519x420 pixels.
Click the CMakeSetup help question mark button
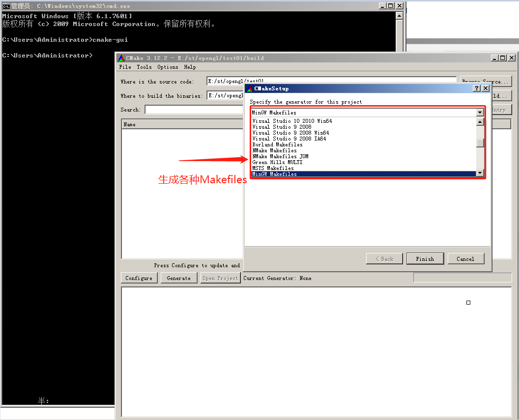coord(477,88)
